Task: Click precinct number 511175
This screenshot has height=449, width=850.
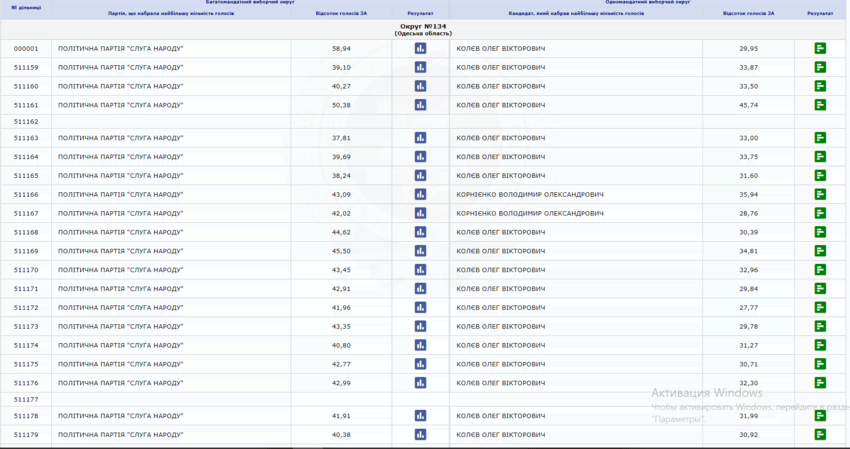Action: pyautogui.click(x=26, y=364)
